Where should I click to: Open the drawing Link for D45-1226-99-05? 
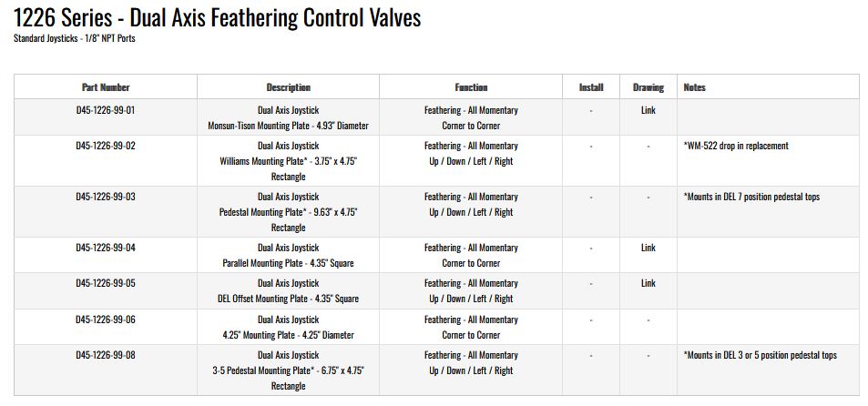pos(648,283)
